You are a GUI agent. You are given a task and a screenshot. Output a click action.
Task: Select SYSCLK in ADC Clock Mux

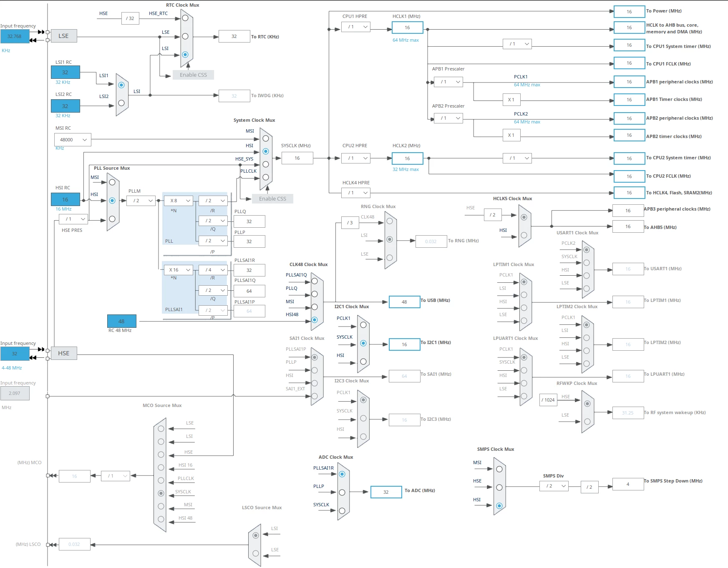click(342, 511)
